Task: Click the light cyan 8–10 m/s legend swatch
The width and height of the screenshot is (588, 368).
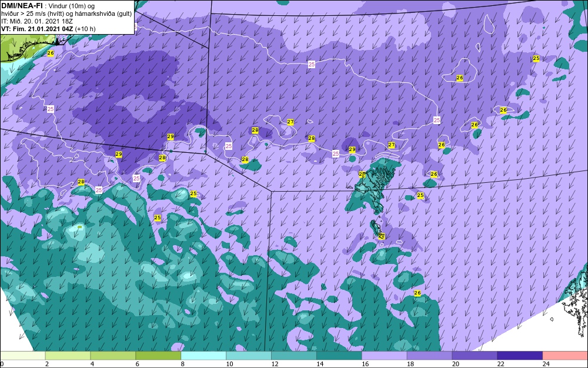Action: pyautogui.click(x=203, y=356)
